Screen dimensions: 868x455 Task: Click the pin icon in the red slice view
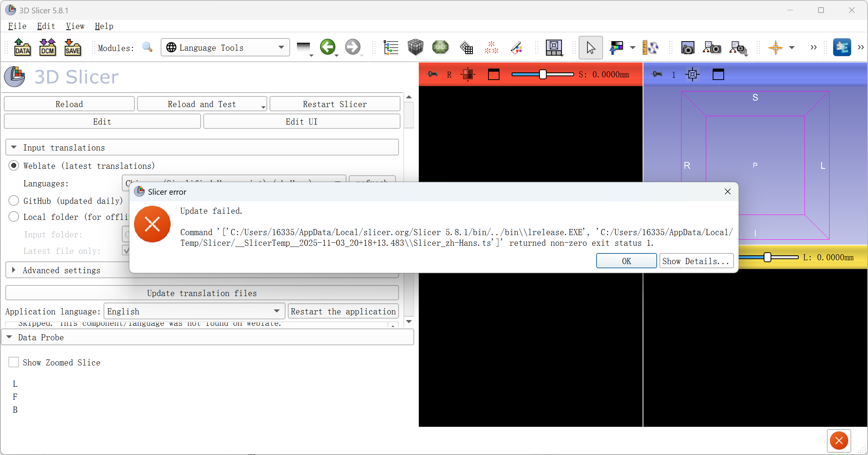click(x=433, y=74)
